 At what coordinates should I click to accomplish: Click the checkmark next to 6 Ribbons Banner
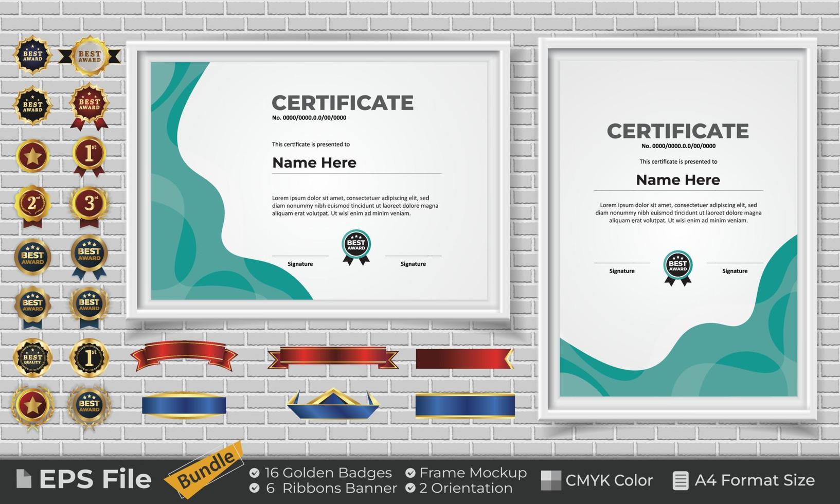click(254, 488)
